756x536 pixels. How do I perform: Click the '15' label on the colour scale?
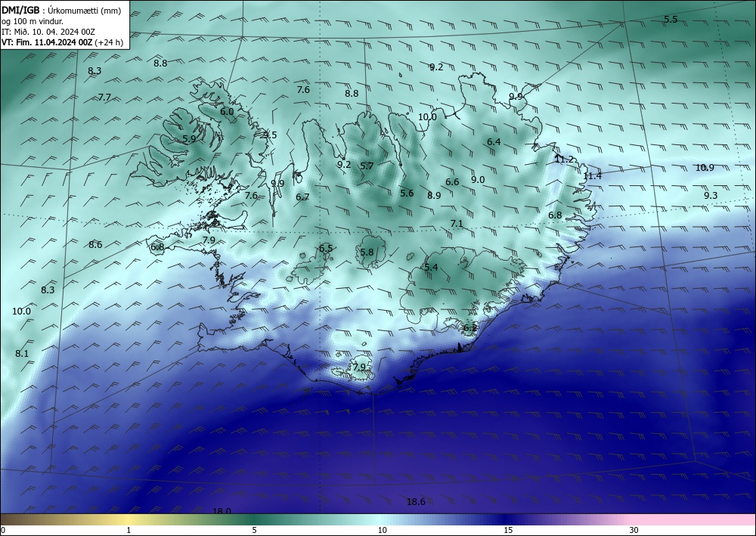pos(508,530)
